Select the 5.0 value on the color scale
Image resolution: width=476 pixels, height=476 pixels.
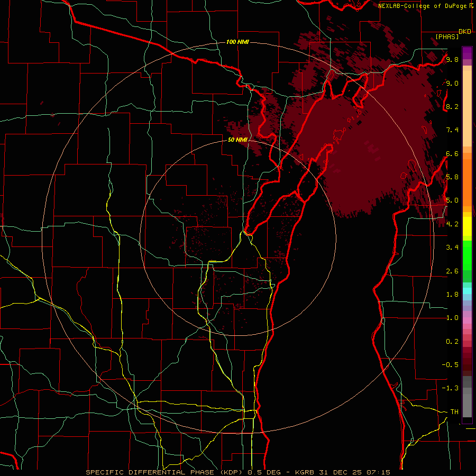452,200
